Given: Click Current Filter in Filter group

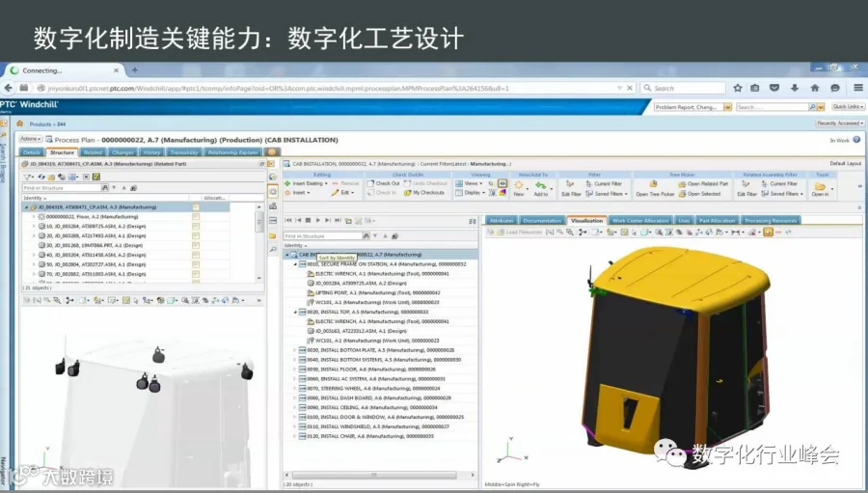Looking at the screenshot, I should [604, 184].
